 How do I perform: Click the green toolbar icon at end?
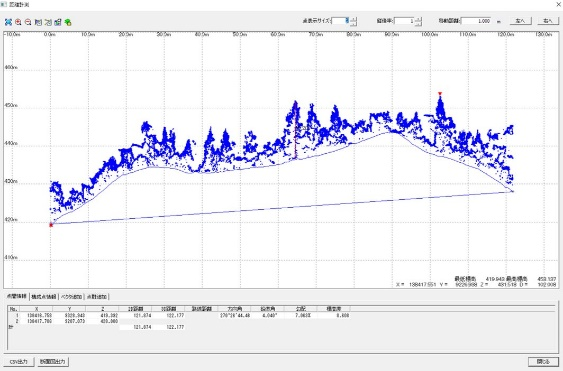[x=68, y=22]
